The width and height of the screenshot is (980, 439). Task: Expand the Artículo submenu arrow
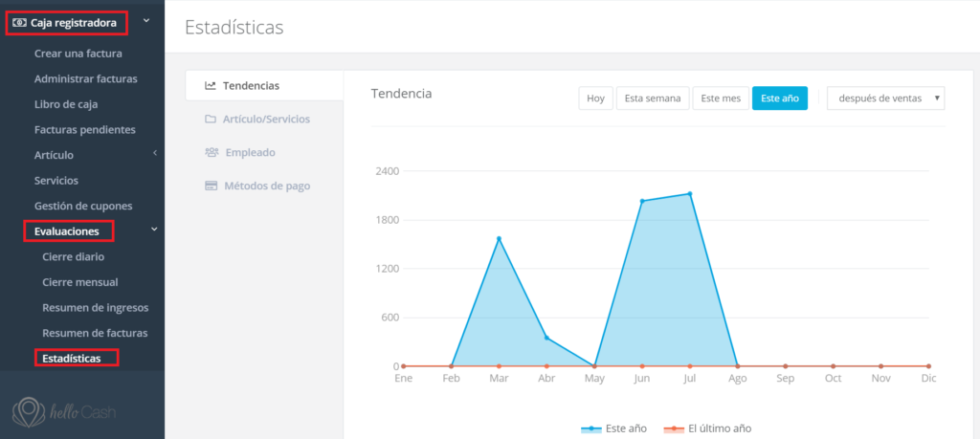pyautogui.click(x=154, y=153)
